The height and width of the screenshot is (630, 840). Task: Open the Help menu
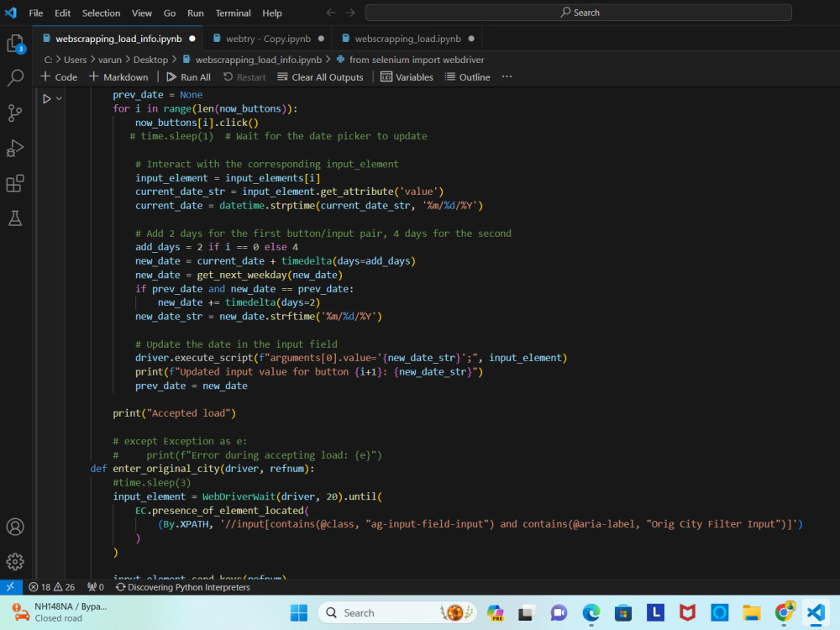271,13
